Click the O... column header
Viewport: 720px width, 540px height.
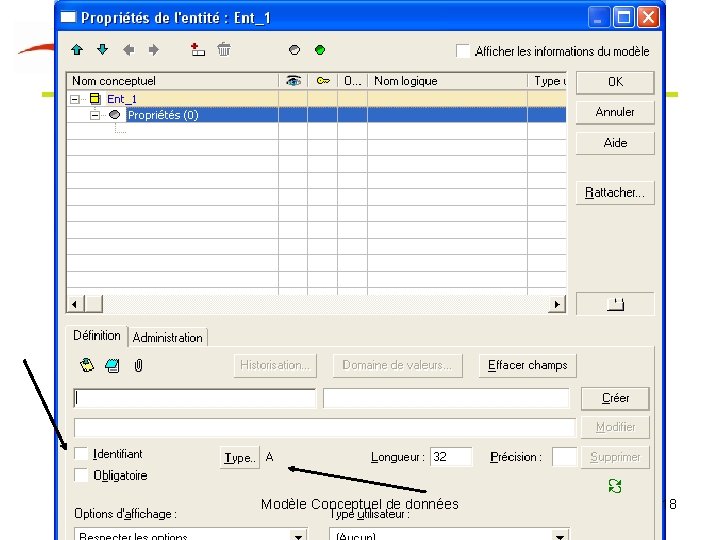(353, 81)
